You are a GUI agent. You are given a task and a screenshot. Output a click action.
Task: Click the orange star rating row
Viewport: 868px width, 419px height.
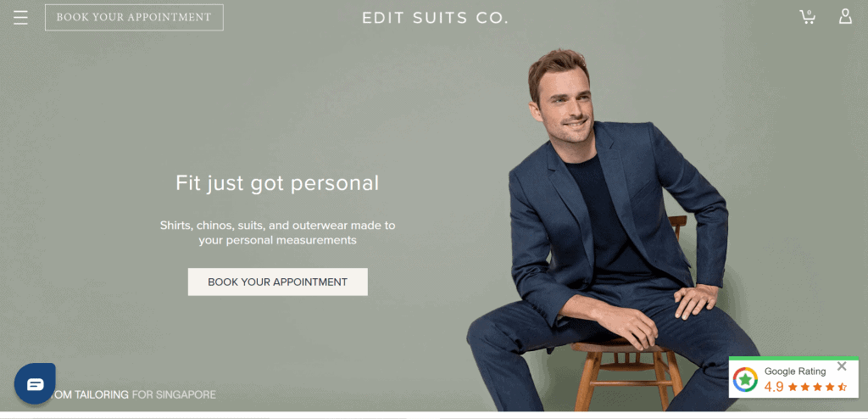pos(818,387)
